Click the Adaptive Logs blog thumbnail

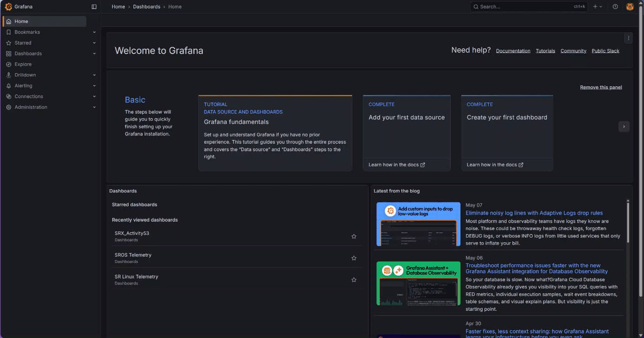418,224
